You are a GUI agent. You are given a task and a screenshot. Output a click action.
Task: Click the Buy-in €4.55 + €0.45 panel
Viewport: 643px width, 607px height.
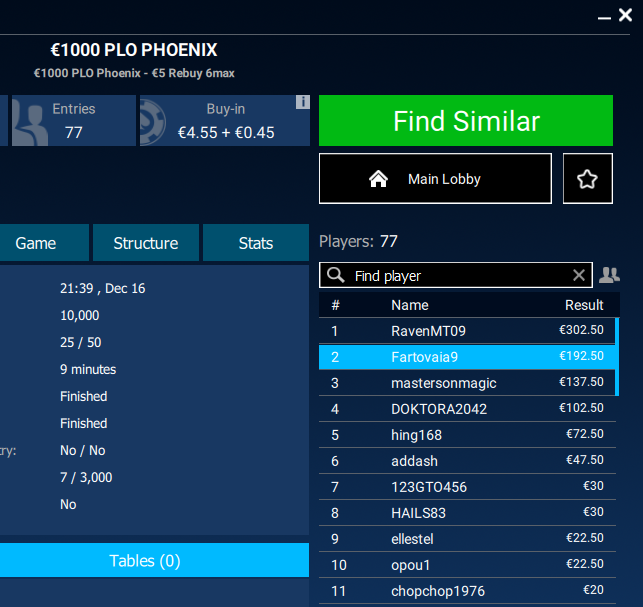click(x=225, y=121)
